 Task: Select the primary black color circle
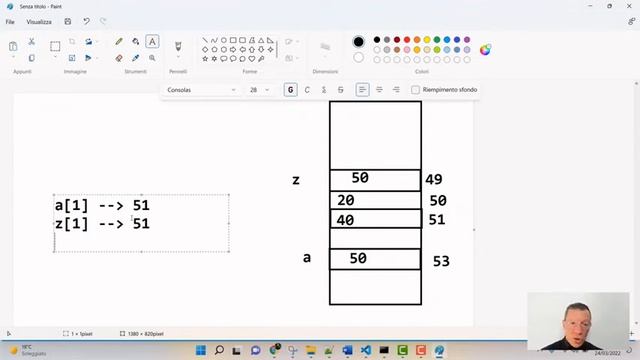pyautogui.click(x=358, y=42)
